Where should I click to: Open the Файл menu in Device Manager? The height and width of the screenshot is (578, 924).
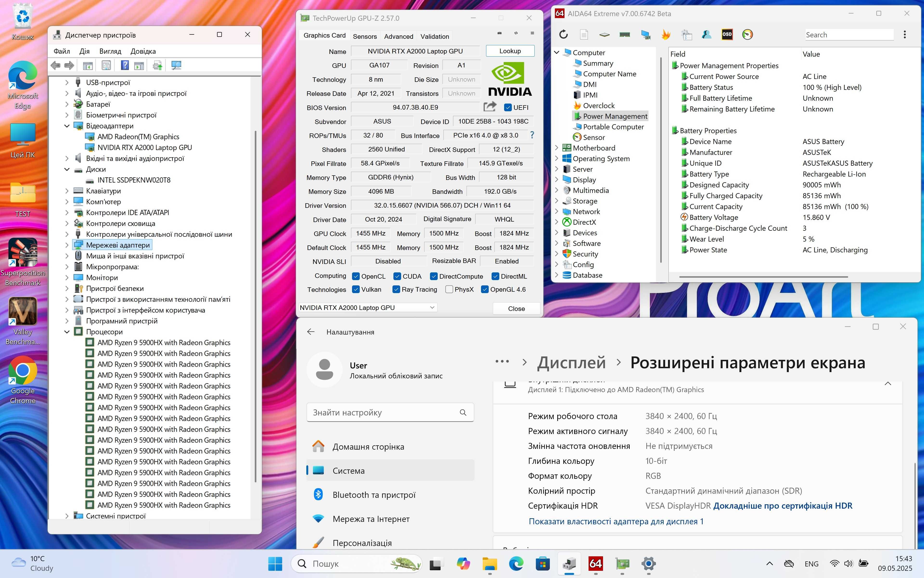click(x=61, y=51)
